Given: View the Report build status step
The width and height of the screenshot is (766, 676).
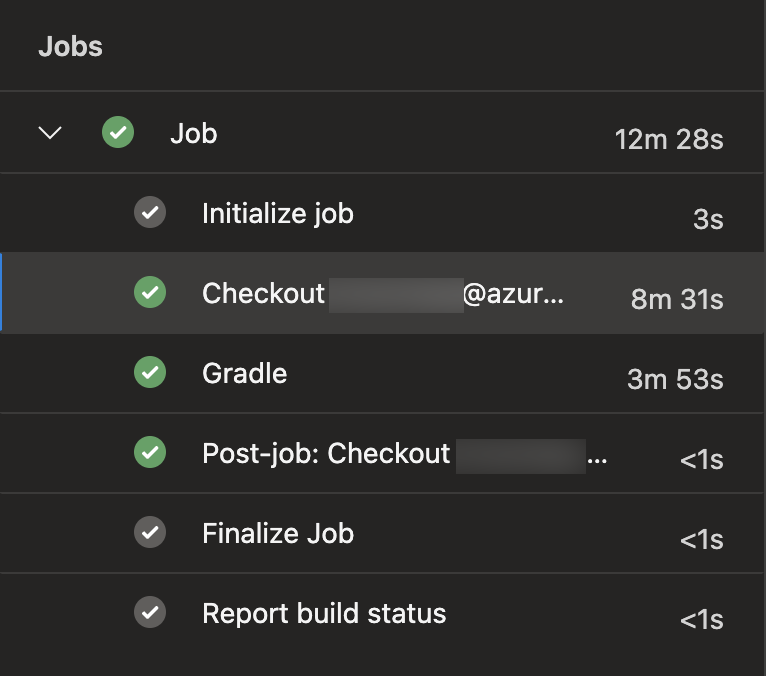Looking at the screenshot, I should click(x=324, y=613).
